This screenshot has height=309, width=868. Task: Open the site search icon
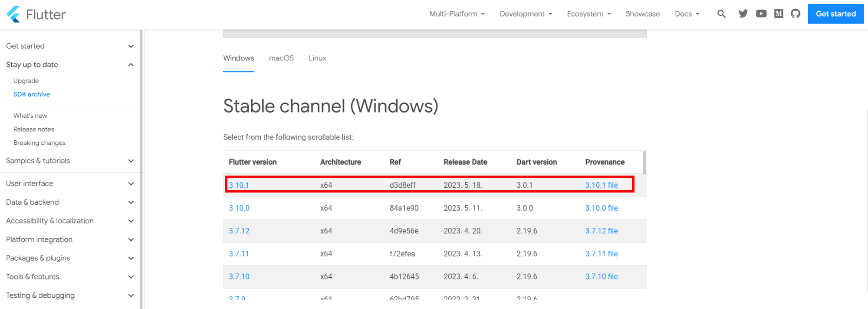721,14
